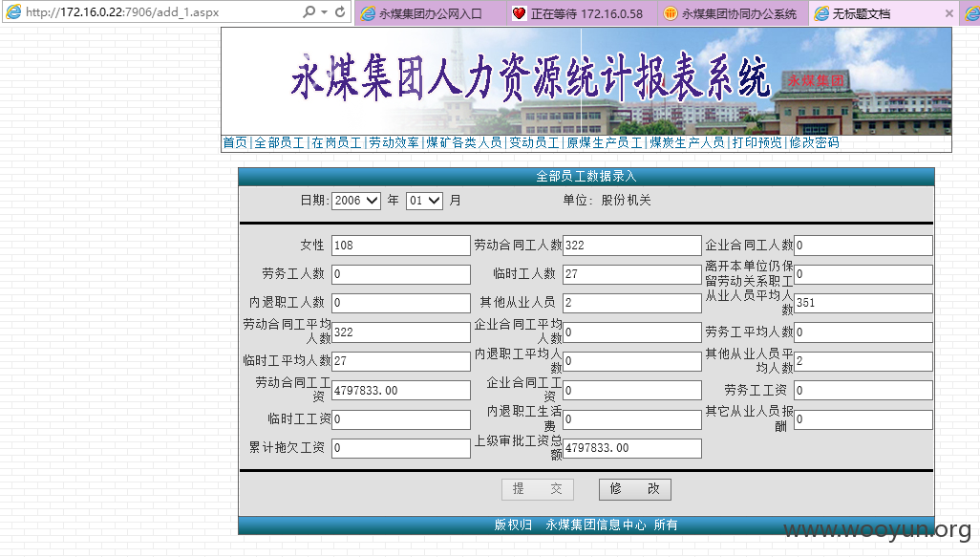Open 打印预览 navigation link
Image resolution: width=980 pixels, height=557 pixels.
pos(756,142)
